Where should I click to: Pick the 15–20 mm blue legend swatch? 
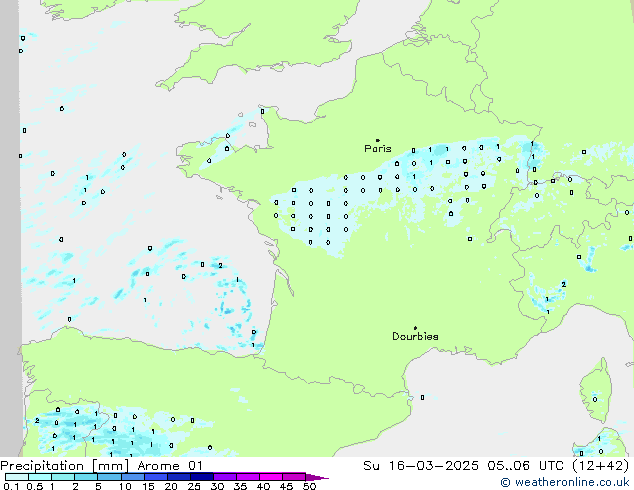155,477
